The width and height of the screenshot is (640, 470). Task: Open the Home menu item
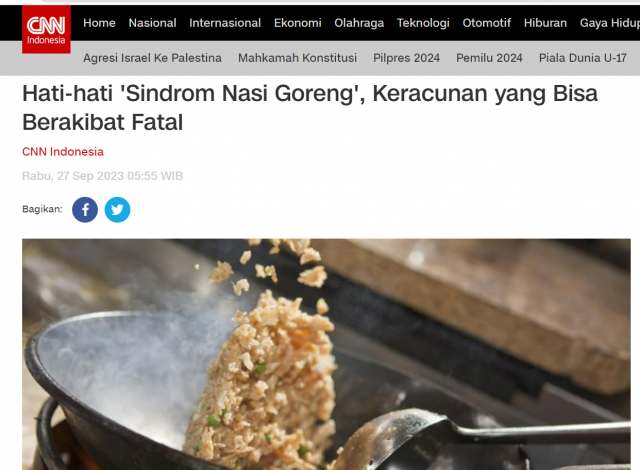click(x=99, y=23)
